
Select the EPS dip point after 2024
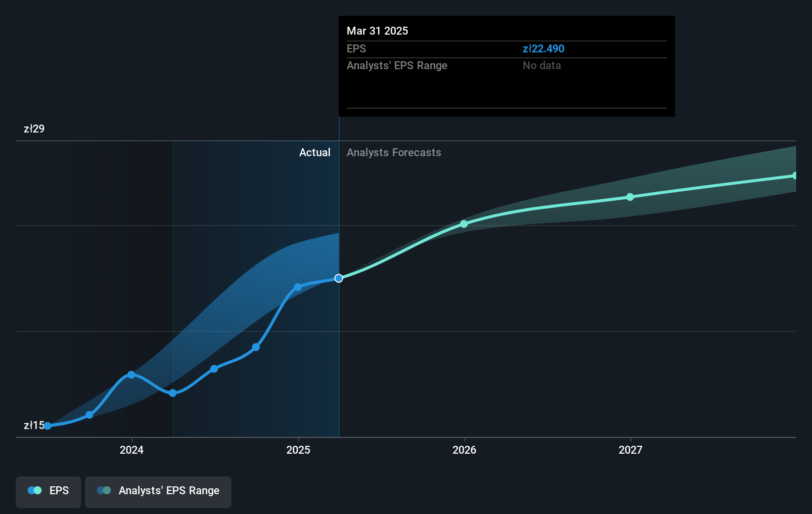pyautogui.click(x=173, y=393)
